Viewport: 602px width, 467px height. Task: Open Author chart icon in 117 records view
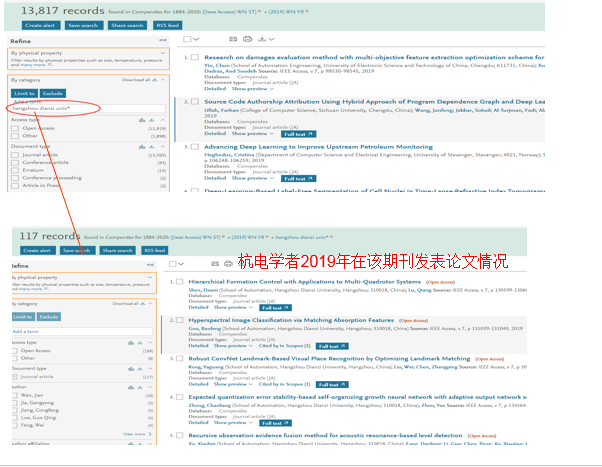(131, 387)
